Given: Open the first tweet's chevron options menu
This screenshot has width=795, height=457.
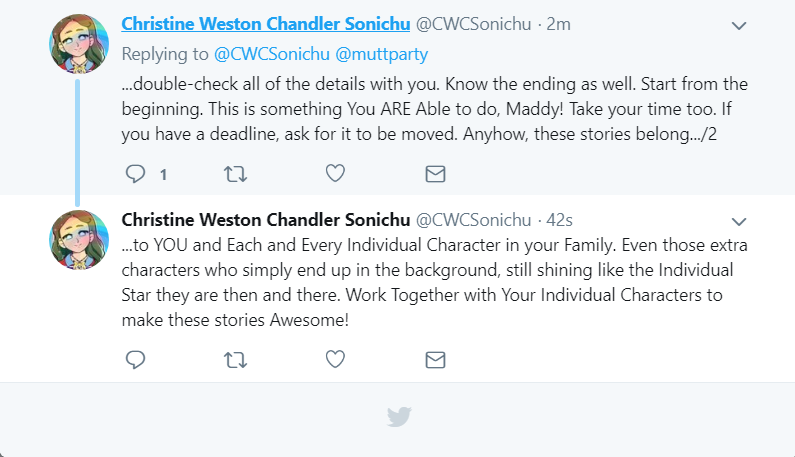Looking at the screenshot, I should pos(739,25).
